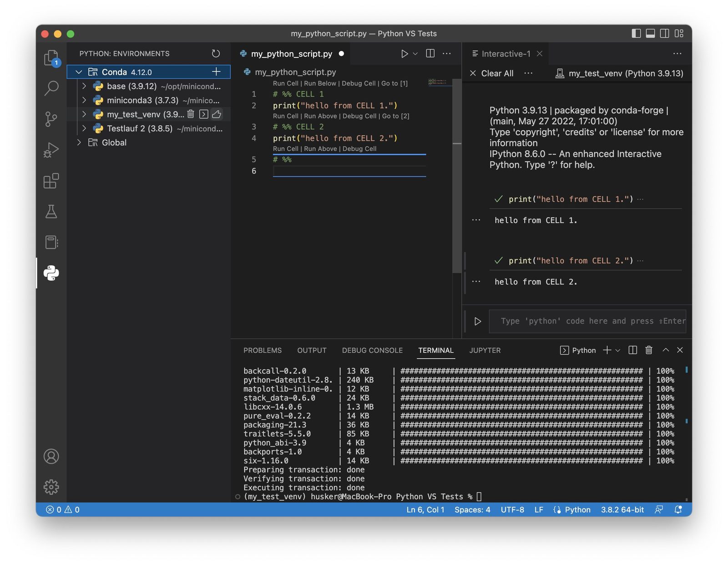The height and width of the screenshot is (564, 728).
Task: Expand the miniconda3 (3.7.3) environment
Action: click(x=84, y=100)
